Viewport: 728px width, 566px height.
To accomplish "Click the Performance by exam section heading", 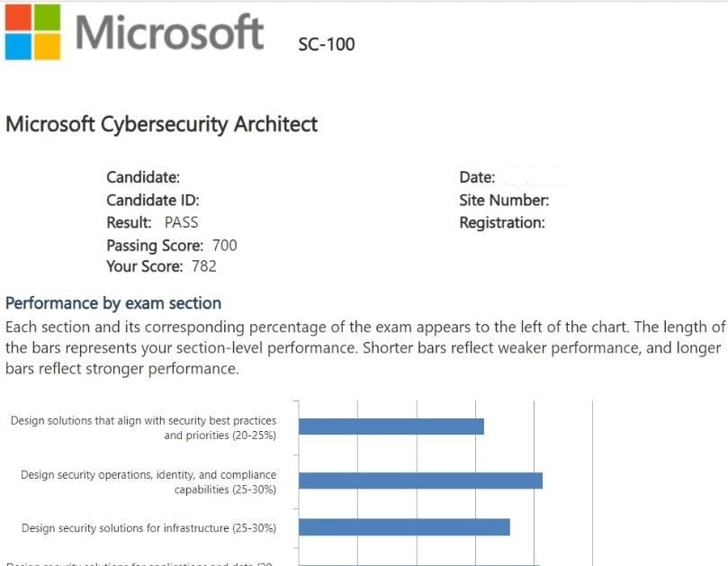I will (x=113, y=303).
